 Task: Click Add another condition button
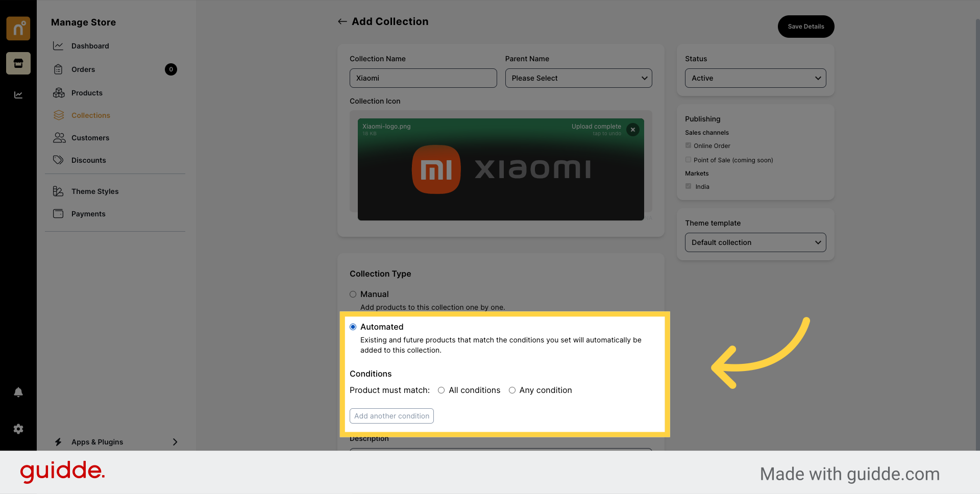(391, 416)
